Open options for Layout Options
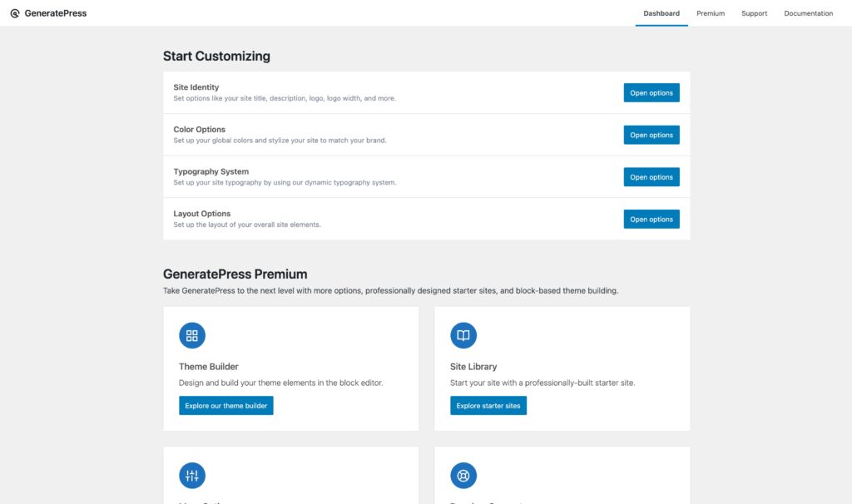Viewport: 852px width, 504px height. [651, 220]
